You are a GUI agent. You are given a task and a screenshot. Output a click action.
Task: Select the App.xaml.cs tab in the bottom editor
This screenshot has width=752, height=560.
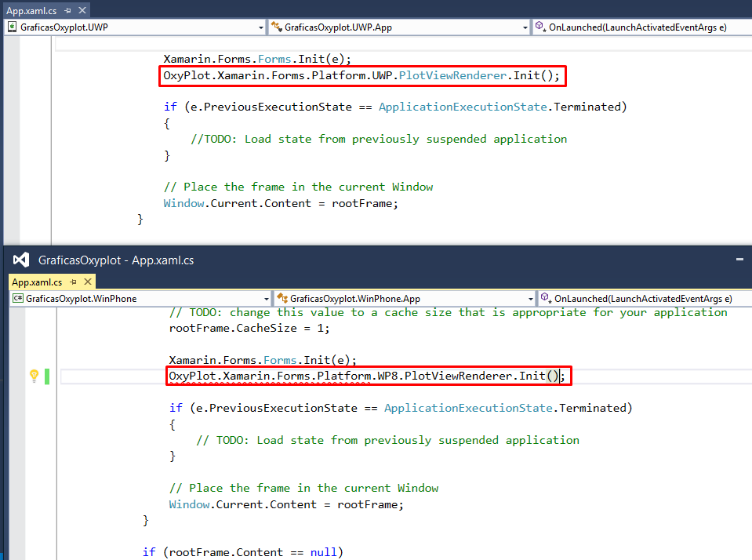pos(39,281)
